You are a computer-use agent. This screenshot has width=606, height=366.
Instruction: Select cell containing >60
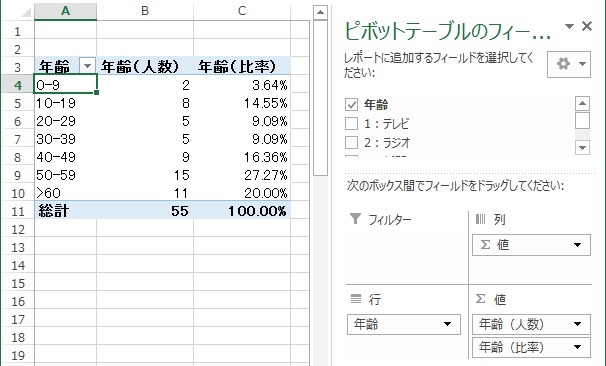click(65, 193)
